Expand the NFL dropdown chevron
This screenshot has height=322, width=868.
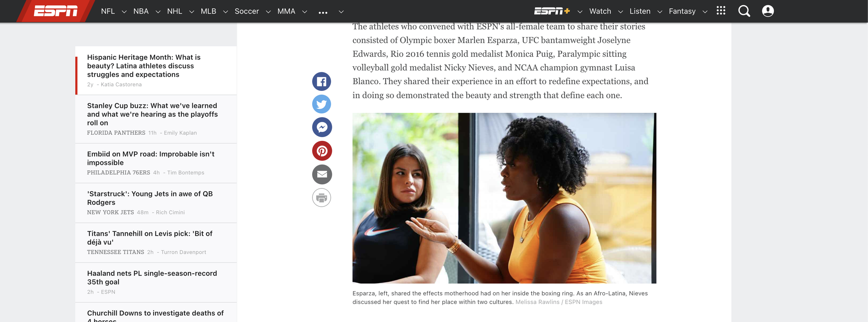[x=124, y=12]
